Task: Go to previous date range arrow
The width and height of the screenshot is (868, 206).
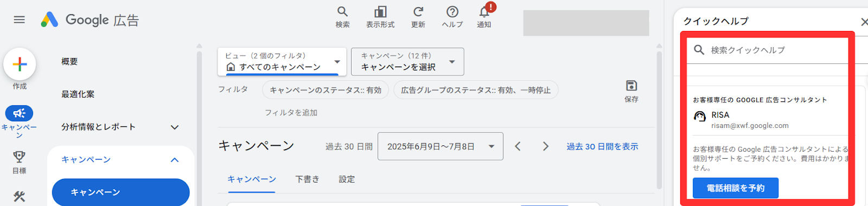Action: (518, 146)
